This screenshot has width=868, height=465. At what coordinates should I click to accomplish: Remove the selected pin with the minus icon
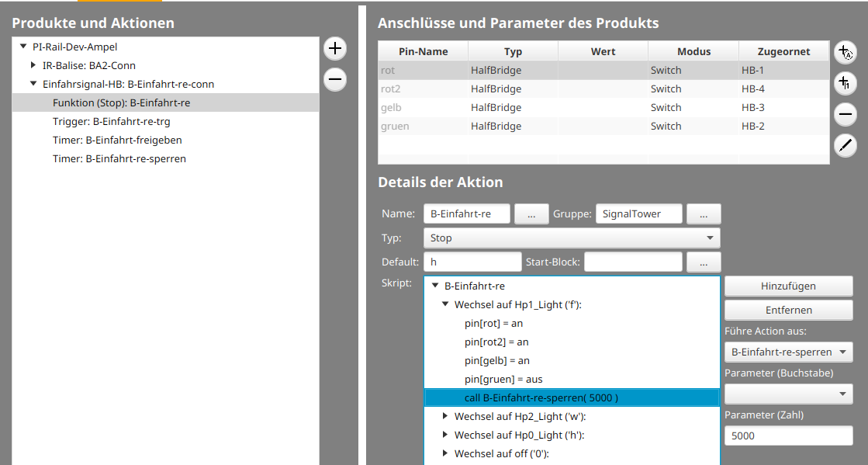pyautogui.click(x=845, y=114)
